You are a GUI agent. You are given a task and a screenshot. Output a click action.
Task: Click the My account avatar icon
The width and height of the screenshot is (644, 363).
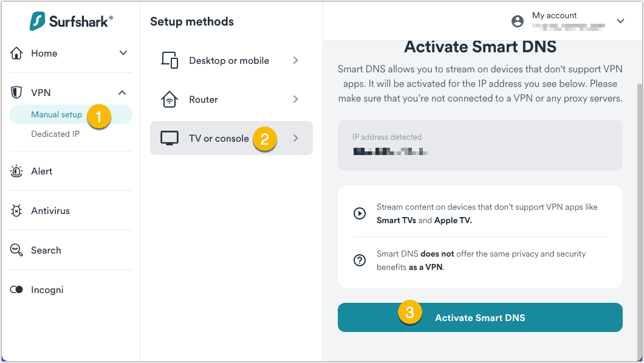click(518, 21)
